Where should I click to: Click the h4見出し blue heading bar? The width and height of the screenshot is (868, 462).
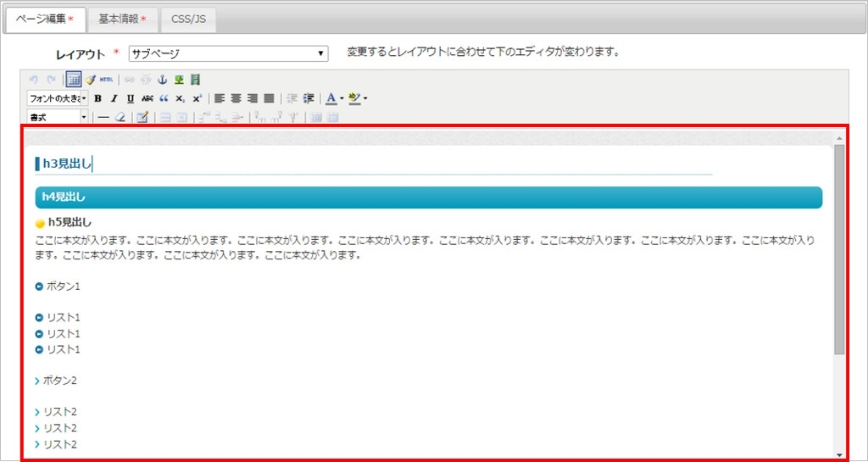pyautogui.click(x=428, y=198)
